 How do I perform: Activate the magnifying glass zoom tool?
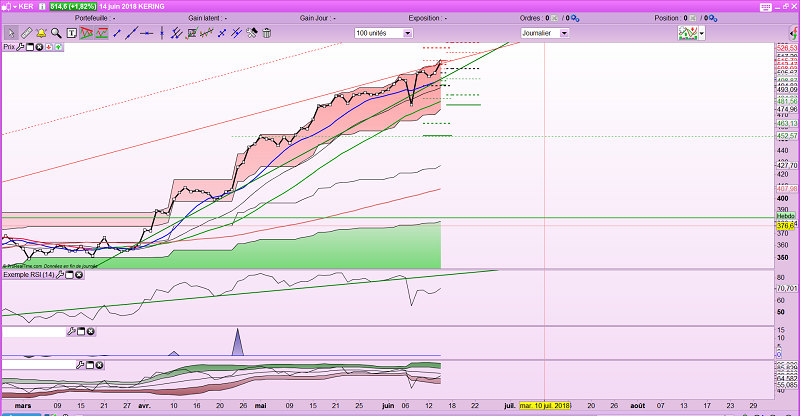56,33
